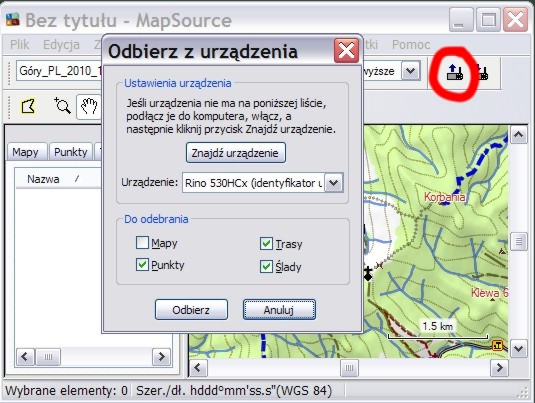Image resolution: width=535 pixels, height=403 pixels.
Task: Click the list panel horizontal scroll thumb
Action: point(48,357)
